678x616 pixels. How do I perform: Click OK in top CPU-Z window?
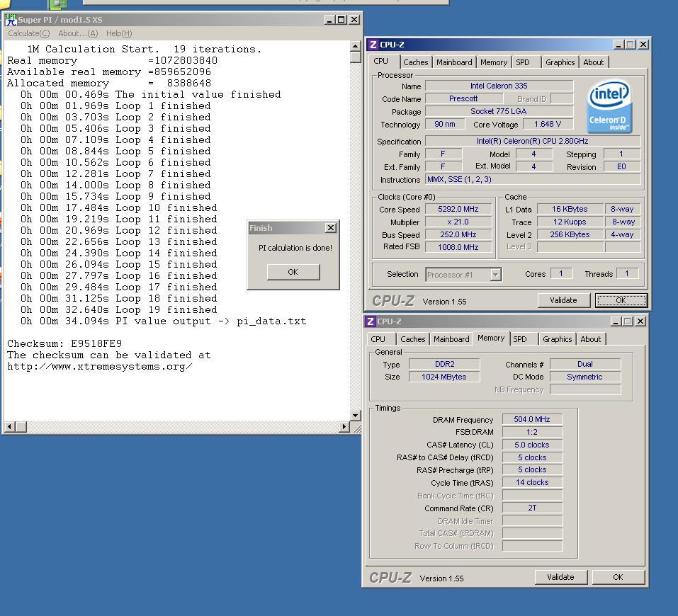621,300
